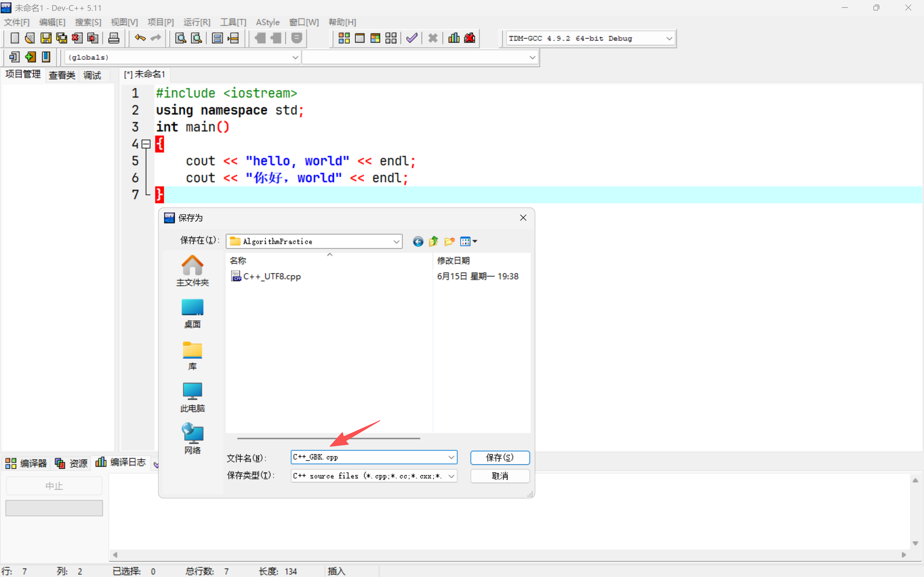The height and width of the screenshot is (577, 924).
Task: Switch to the 调试 side tab
Action: [x=92, y=75]
